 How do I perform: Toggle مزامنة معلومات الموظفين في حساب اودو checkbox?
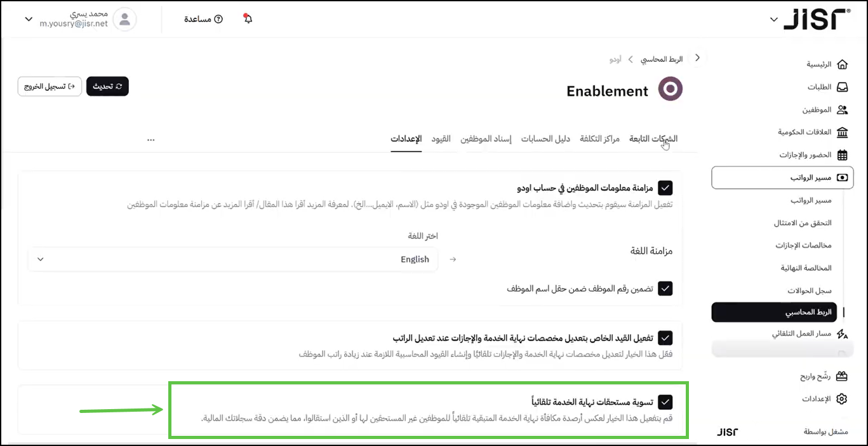tap(665, 188)
